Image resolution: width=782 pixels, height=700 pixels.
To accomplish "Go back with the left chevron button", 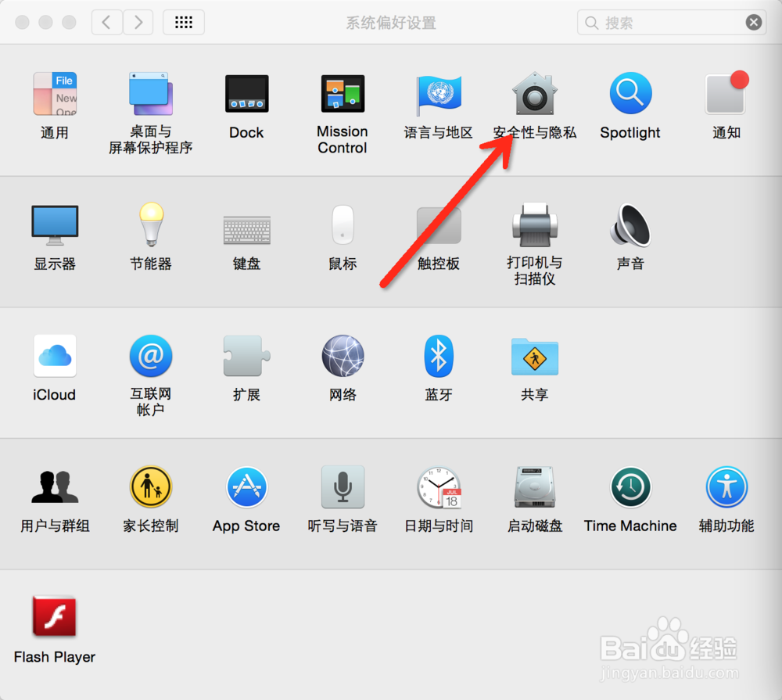I will click(106, 23).
